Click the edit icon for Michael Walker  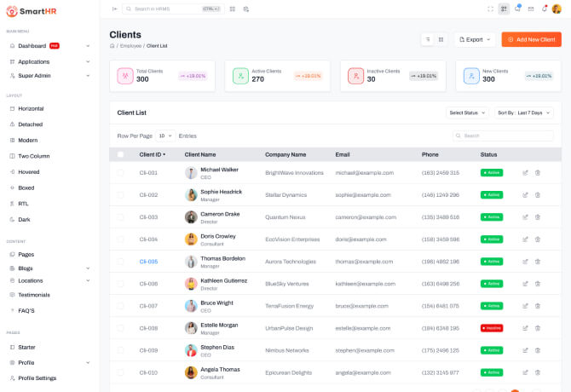click(x=525, y=173)
